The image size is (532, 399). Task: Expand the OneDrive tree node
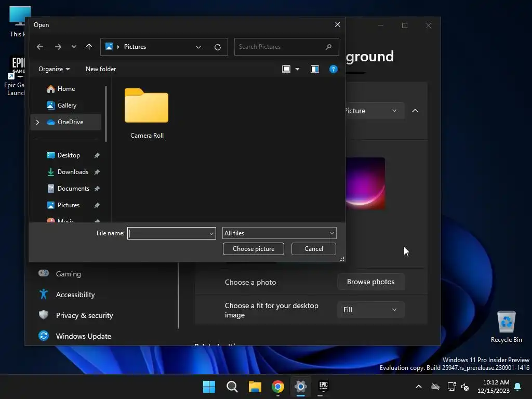pyautogui.click(x=37, y=122)
